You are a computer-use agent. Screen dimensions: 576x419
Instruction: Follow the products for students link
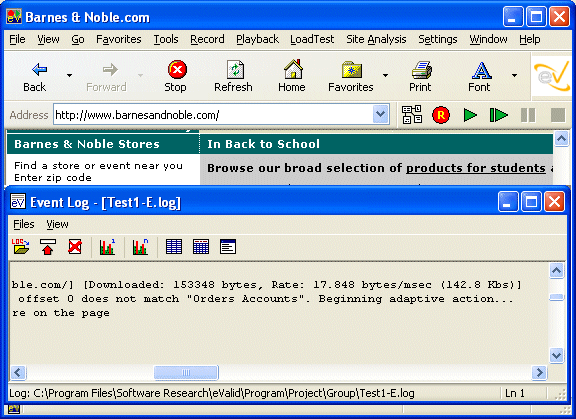click(476, 168)
